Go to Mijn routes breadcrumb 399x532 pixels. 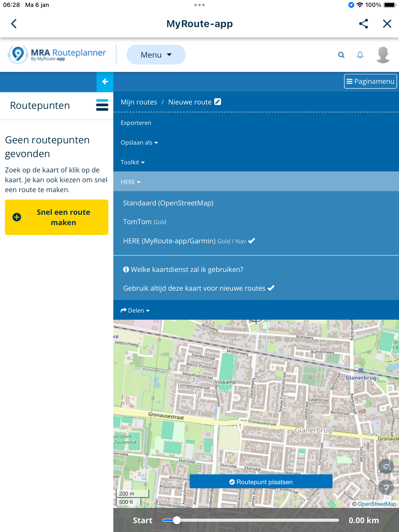(x=139, y=102)
